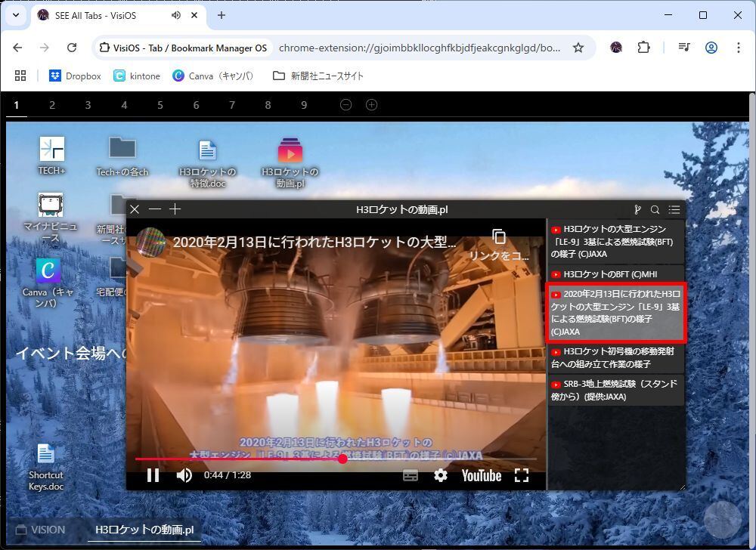Copy the video link
The height and width of the screenshot is (550, 756).
(x=499, y=245)
